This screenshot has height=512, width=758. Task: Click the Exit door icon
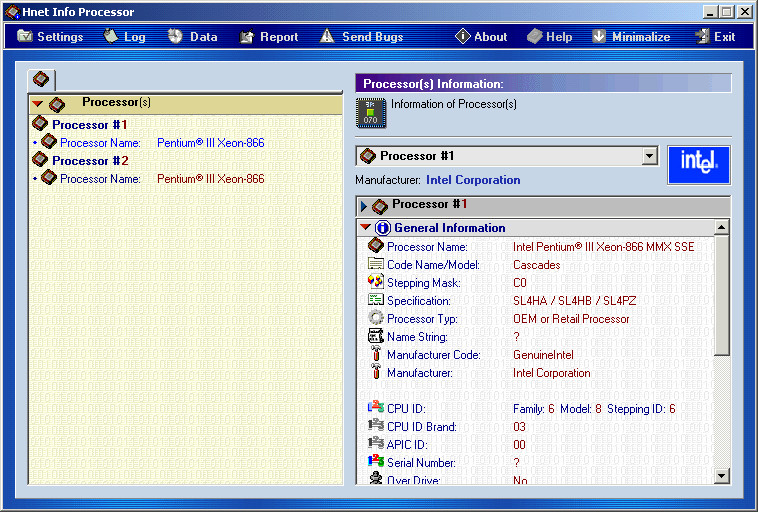702,36
